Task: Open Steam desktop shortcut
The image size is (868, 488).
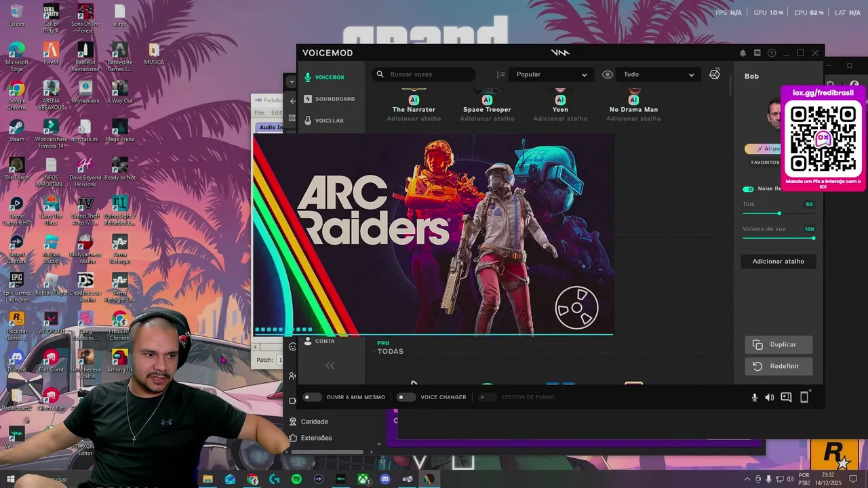Action: point(16,130)
